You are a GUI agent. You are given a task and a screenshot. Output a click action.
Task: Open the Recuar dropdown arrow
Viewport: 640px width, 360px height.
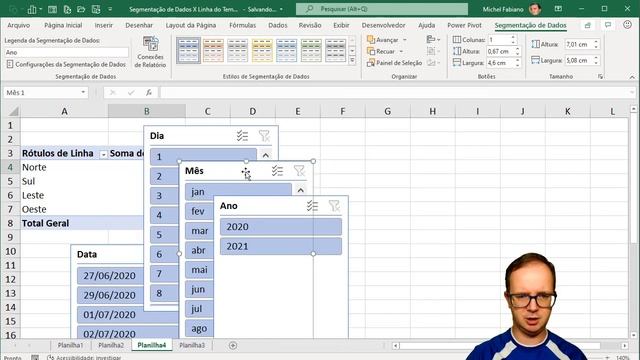pyautogui.click(x=401, y=51)
